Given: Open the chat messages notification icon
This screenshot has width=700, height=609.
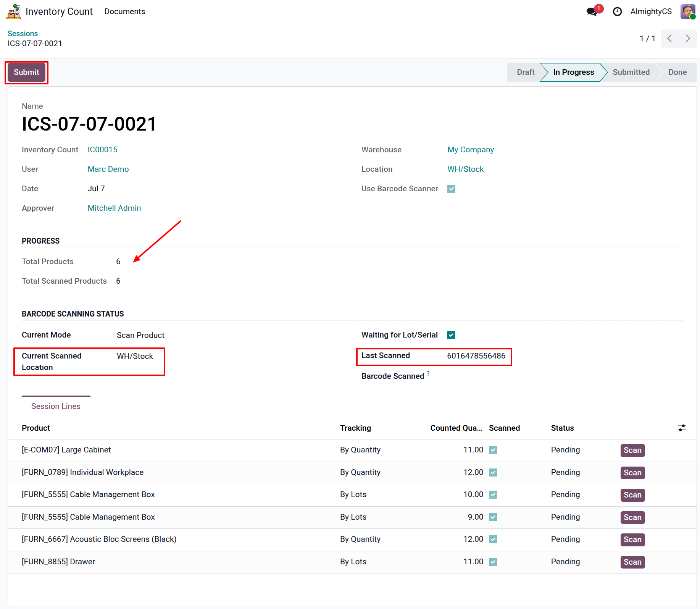Looking at the screenshot, I should coord(592,11).
